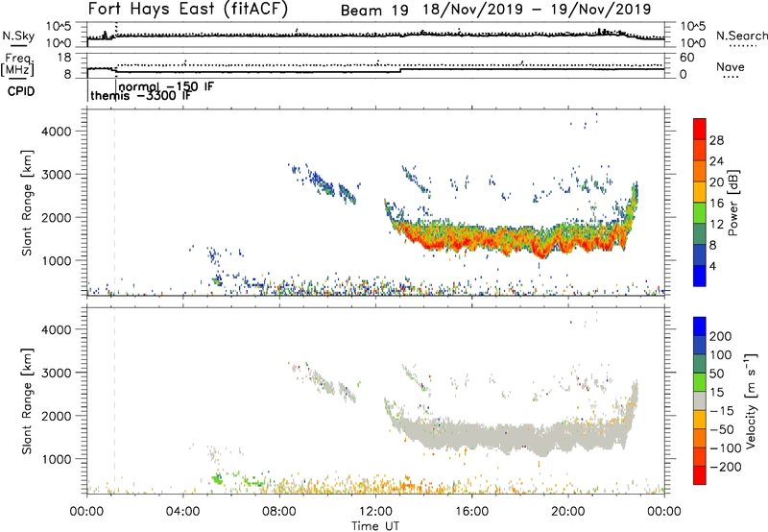768x532 pixels.
Task: Click the 'N.Search' legend label
Action: point(741,36)
